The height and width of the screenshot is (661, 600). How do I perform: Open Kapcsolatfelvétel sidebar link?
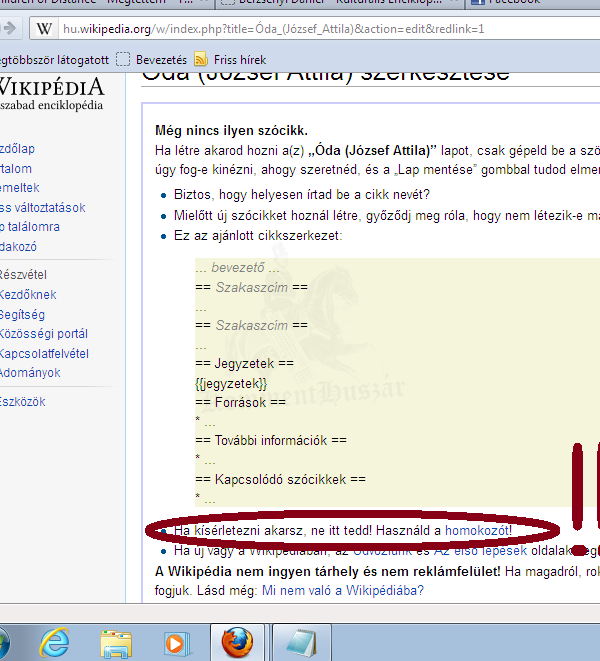pyautogui.click(x=44, y=354)
